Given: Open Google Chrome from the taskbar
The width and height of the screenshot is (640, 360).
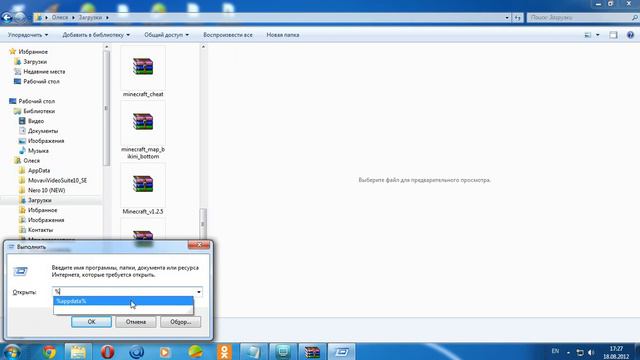Looking at the screenshot, I should pos(49,352).
